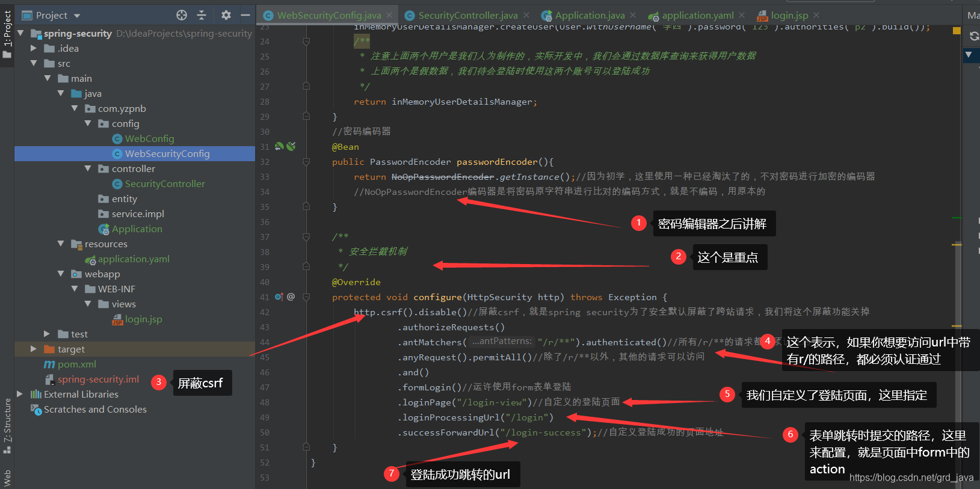
Task: Click the Application.java tab file icon
Action: [x=546, y=16]
